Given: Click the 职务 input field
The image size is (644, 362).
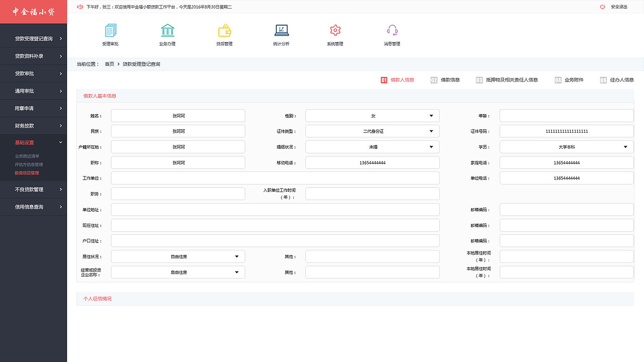Looking at the screenshot, I should [x=178, y=194].
